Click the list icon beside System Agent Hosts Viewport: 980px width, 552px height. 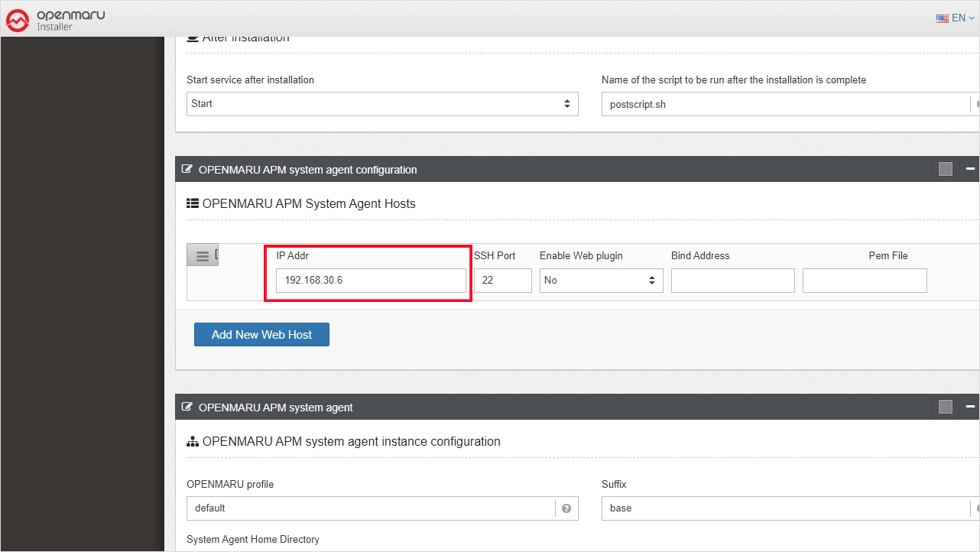(x=193, y=204)
